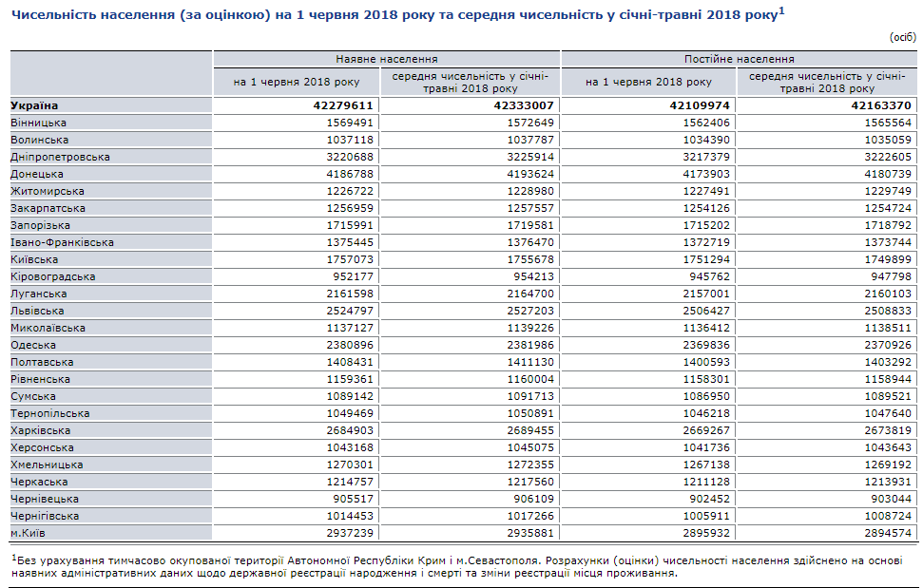The width and height of the screenshot is (923, 588).
Task: Click "на 1 червня 2018 року" under Наявне населення
Action: [x=297, y=82]
